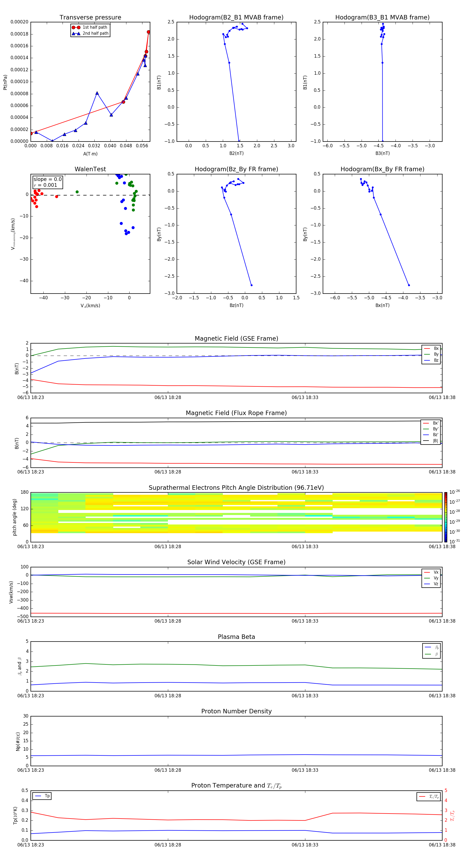Click the Bx' legend entry in Flux Rope plot
473x868 pixels.
[x=431, y=423]
